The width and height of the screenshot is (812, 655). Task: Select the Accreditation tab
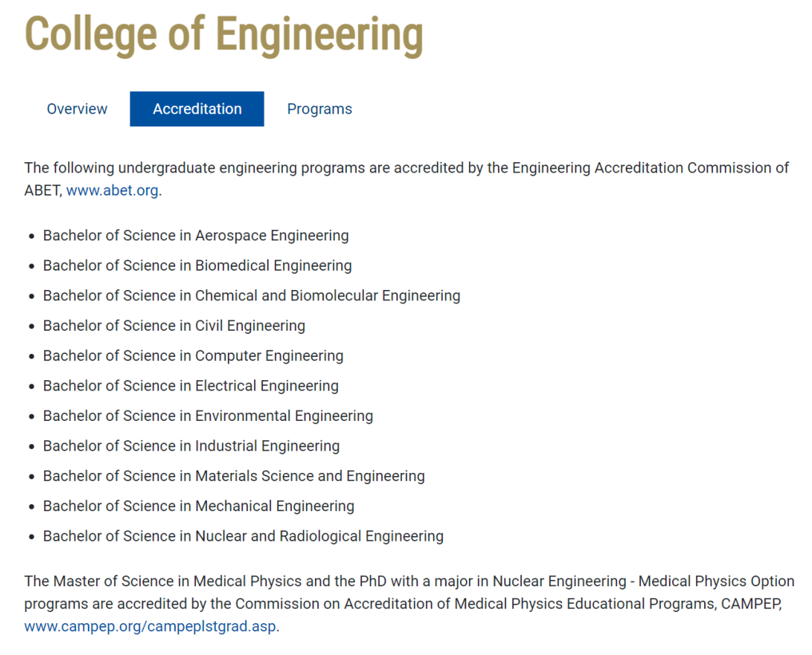197,109
